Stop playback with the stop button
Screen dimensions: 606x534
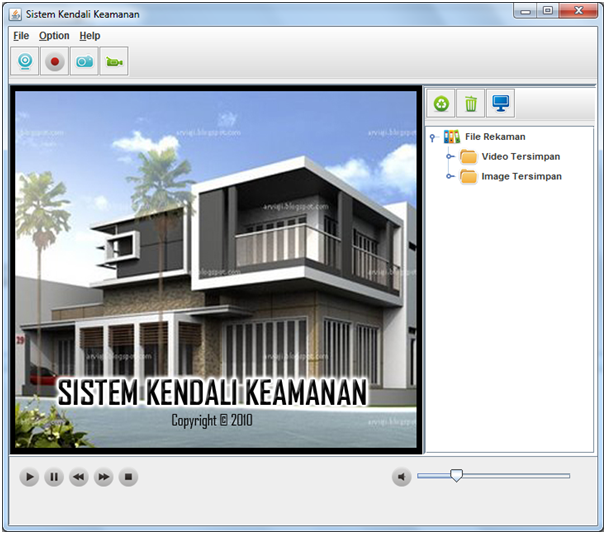[128, 478]
